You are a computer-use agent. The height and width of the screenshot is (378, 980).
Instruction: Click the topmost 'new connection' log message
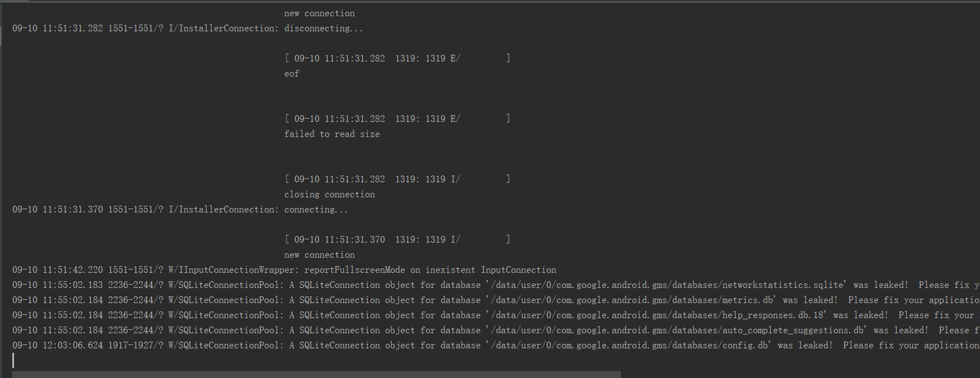[320, 13]
